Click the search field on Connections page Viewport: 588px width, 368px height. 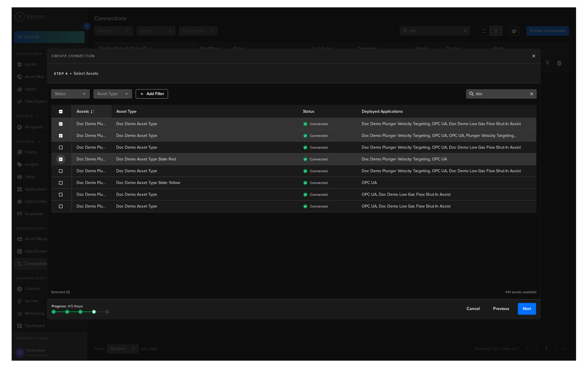pyautogui.click(x=435, y=31)
